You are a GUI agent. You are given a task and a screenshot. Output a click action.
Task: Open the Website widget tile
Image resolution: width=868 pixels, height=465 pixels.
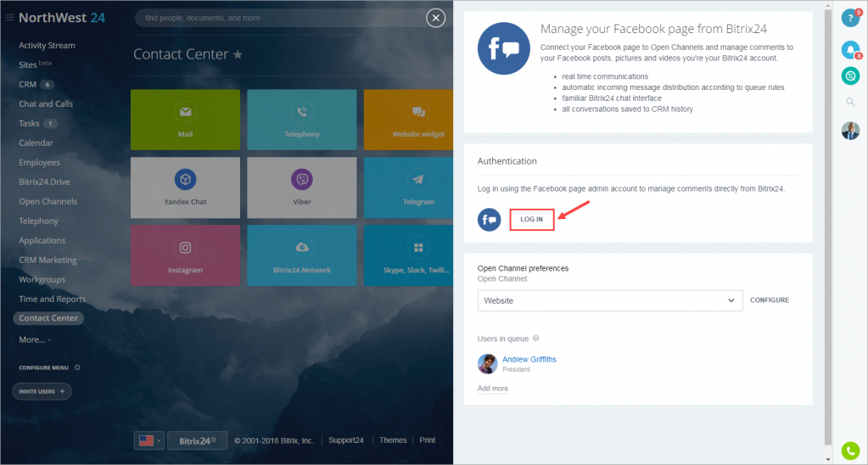[x=408, y=120]
